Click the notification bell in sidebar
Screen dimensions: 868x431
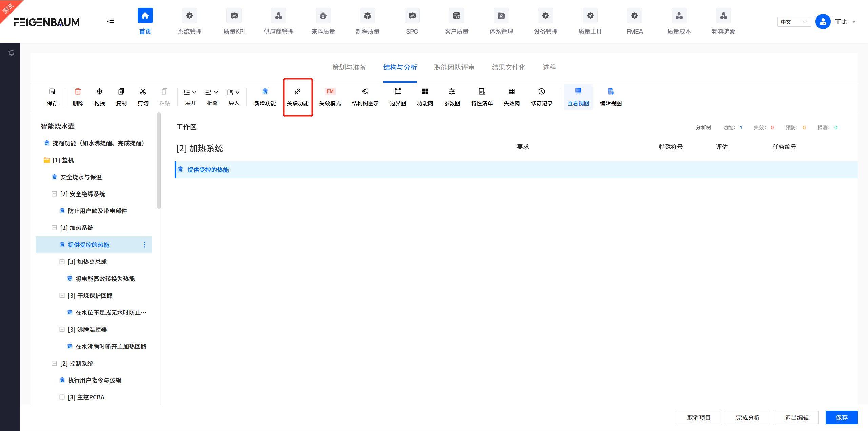11,53
